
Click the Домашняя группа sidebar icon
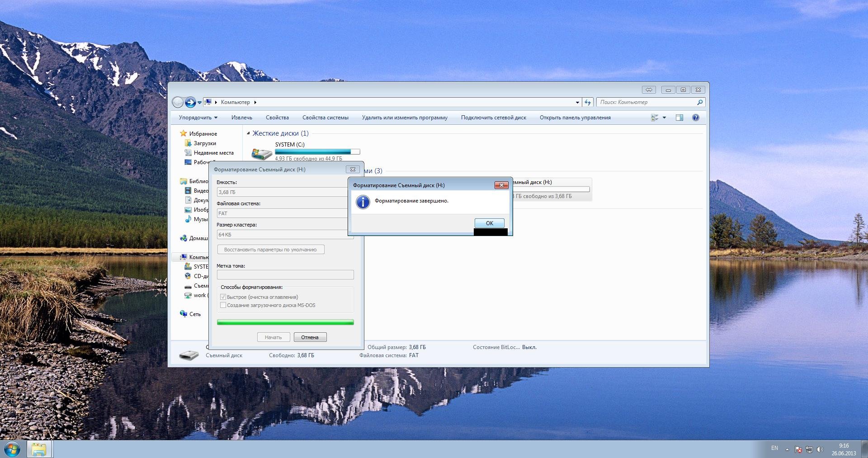click(183, 238)
